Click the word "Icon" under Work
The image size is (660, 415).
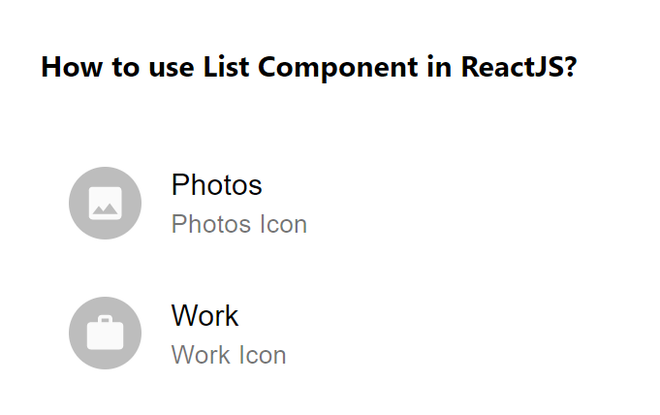click(263, 355)
